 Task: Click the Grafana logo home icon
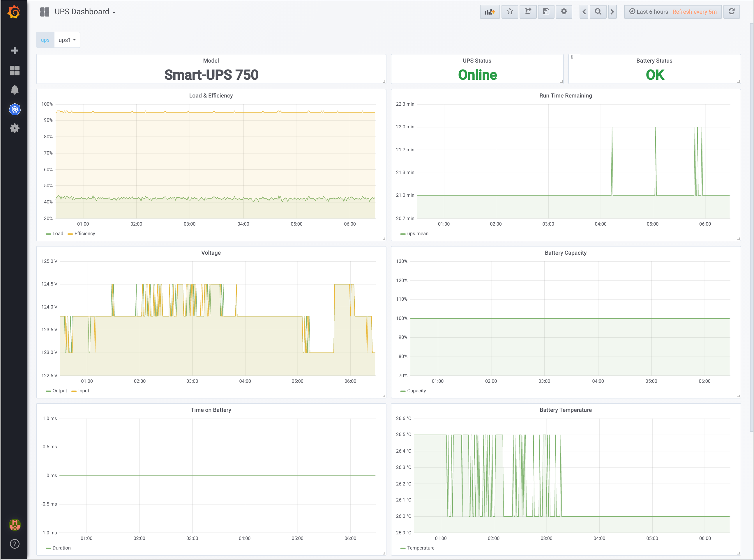pos(14,12)
